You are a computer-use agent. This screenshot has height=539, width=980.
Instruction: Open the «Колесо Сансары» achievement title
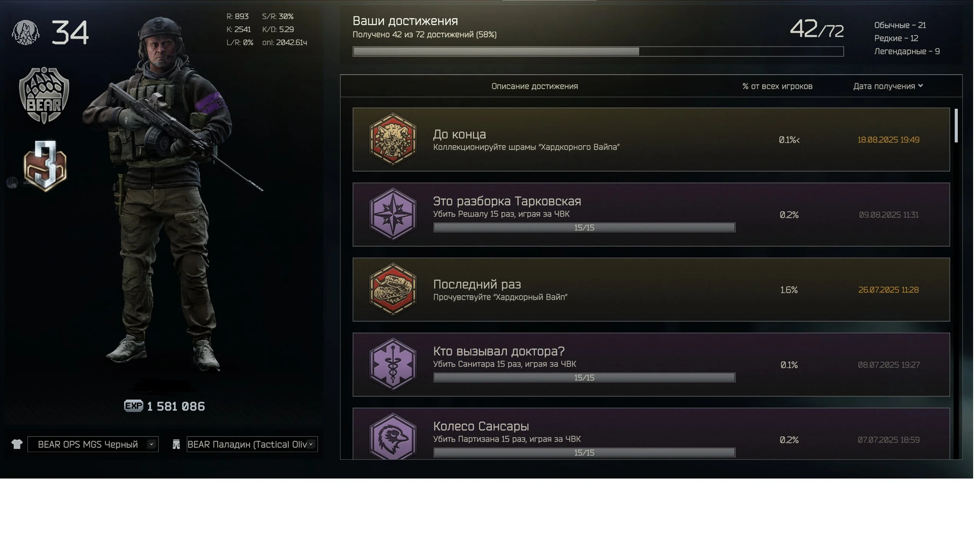pos(481,426)
